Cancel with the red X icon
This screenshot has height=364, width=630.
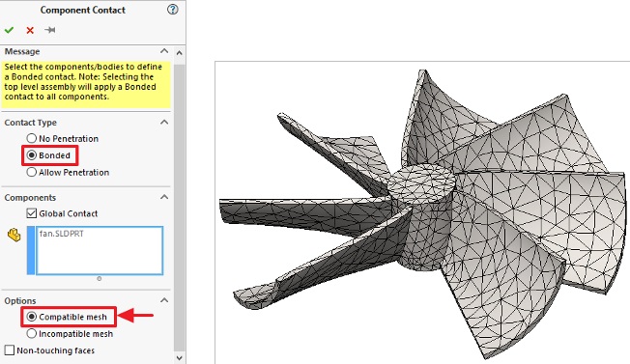click(30, 30)
